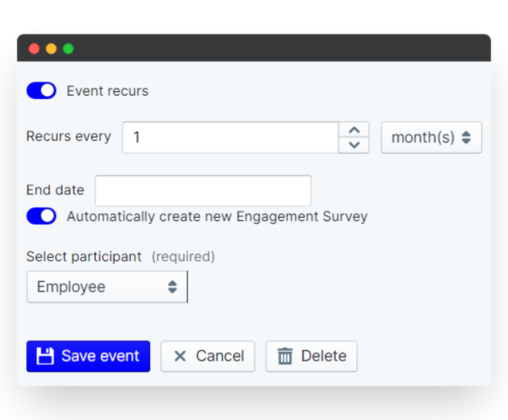Click the Delete button text
The image size is (508, 420).
323,356
